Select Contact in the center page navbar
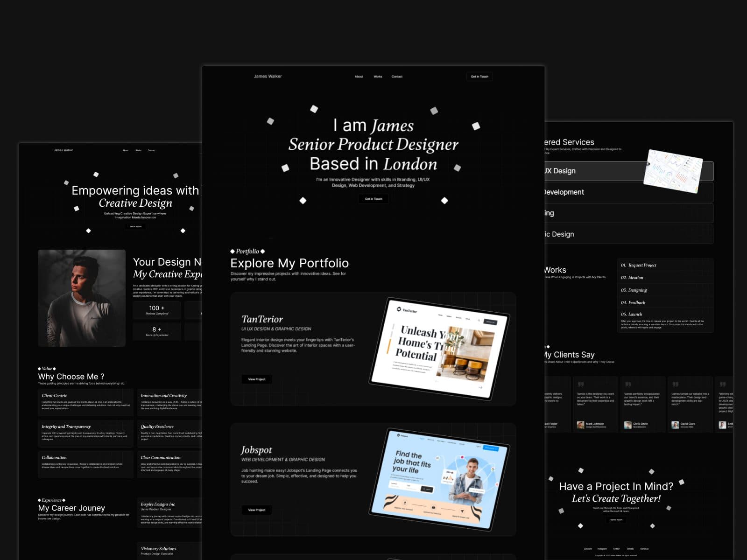Viewport: 747px width, 560px height. pyautogui.click(x=397, y=77)
